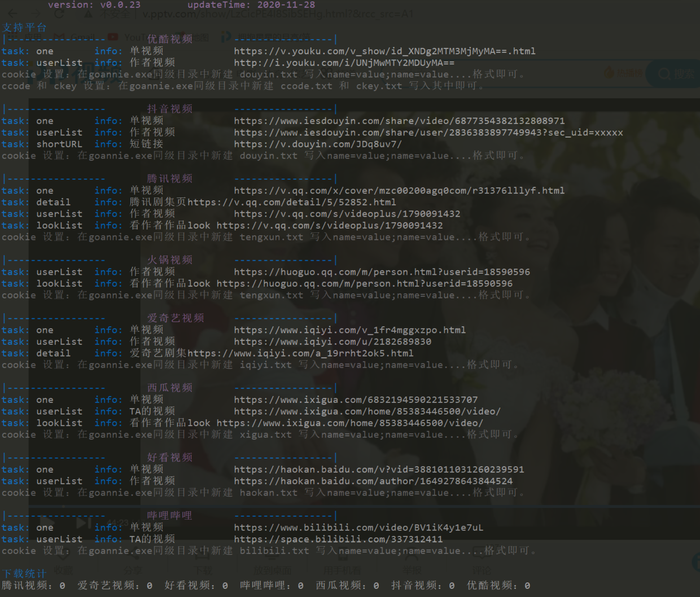
Task: Select the 哔哩哔哩 section header
Action: (170, 516)
